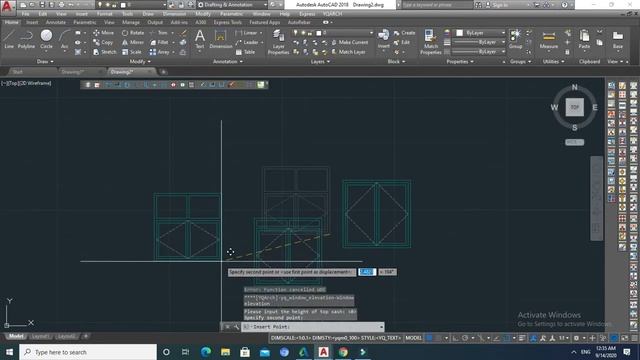Click Match Properties

[x=430, y=42]
